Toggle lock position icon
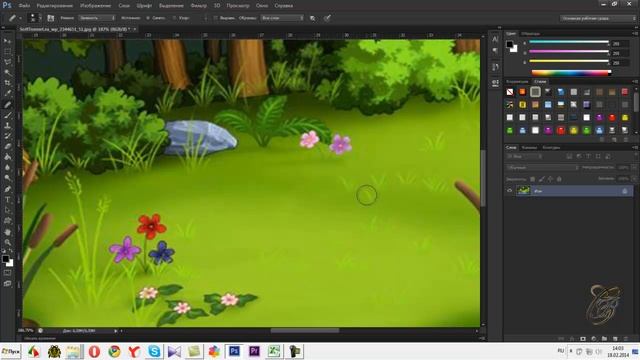This screenshot has width=640, height=360. click(x=550, y=179)
